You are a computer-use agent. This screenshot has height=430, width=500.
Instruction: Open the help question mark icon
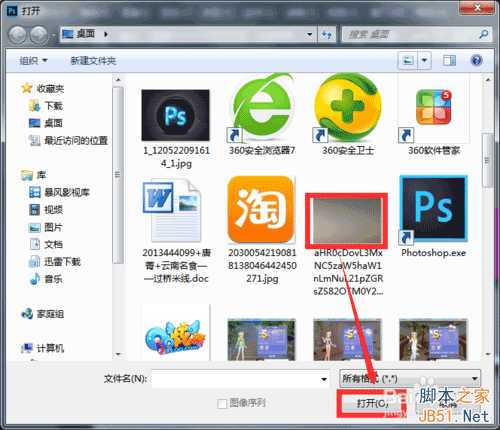[476, 60]
